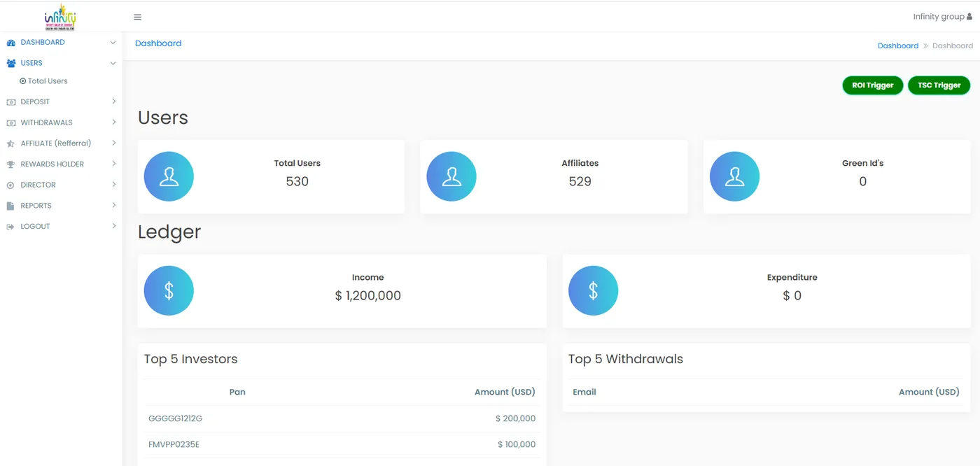Click the Reports file icon in sidebar
980x466 pixels.
pyautogui.click(x=10, y=206)
